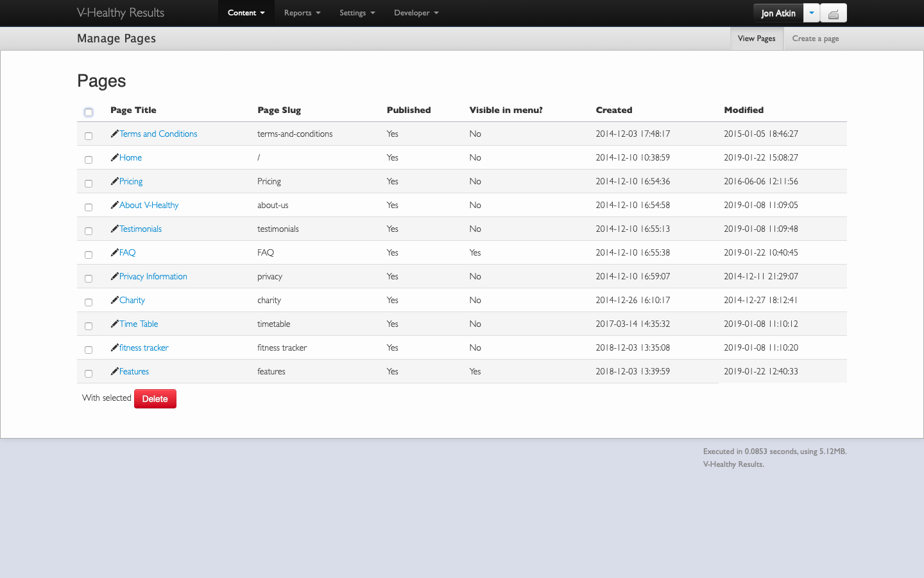Click the V-Healthy Results footer text
Image resolution: width=924 pixels, height=578 pixels.
pos(733,464)
